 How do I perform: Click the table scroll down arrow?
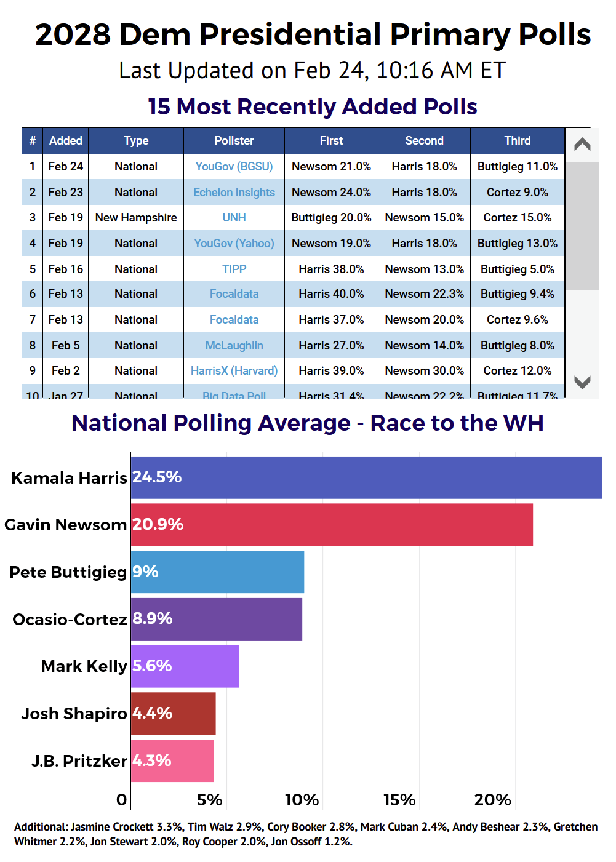pos(582,382)
